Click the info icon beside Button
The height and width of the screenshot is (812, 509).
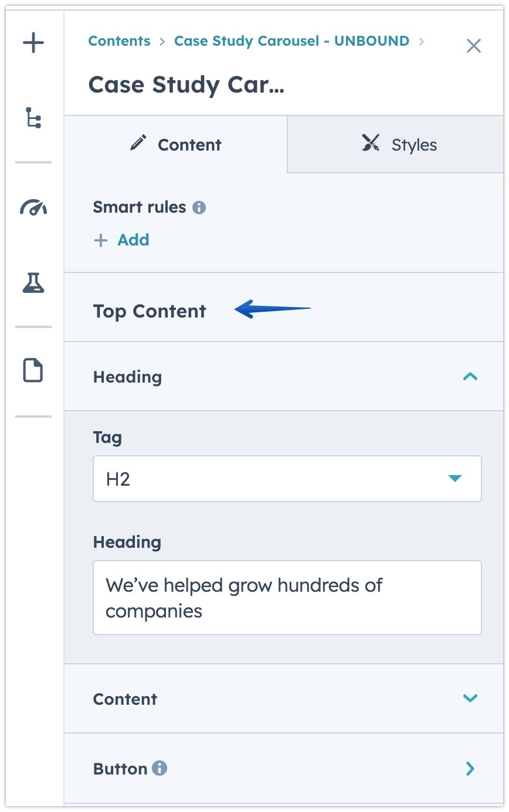coord(161,768)
